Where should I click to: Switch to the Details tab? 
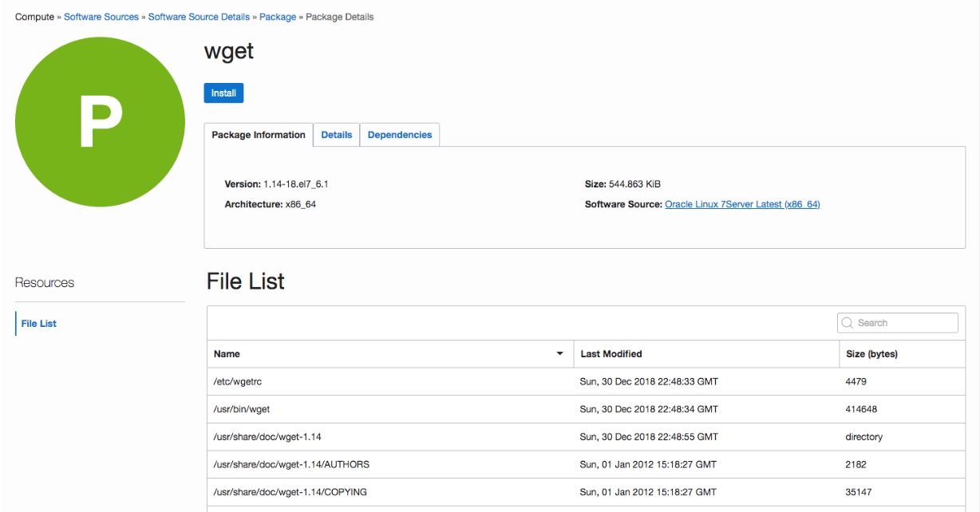pyautogui.click(x=336, y=135)
